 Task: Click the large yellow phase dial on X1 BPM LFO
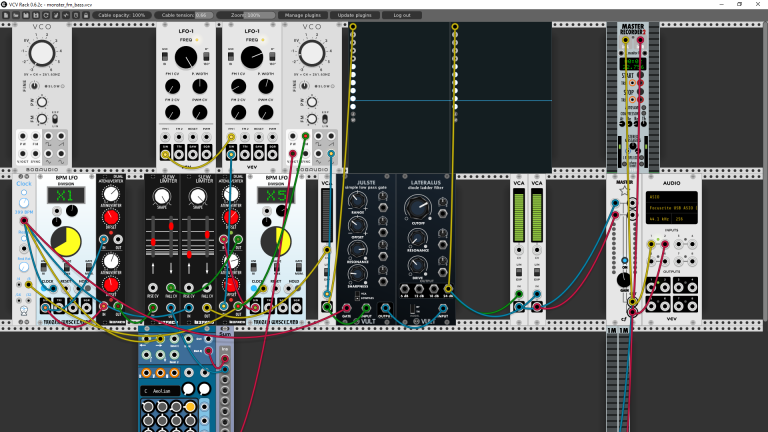[x=66, y=241]
